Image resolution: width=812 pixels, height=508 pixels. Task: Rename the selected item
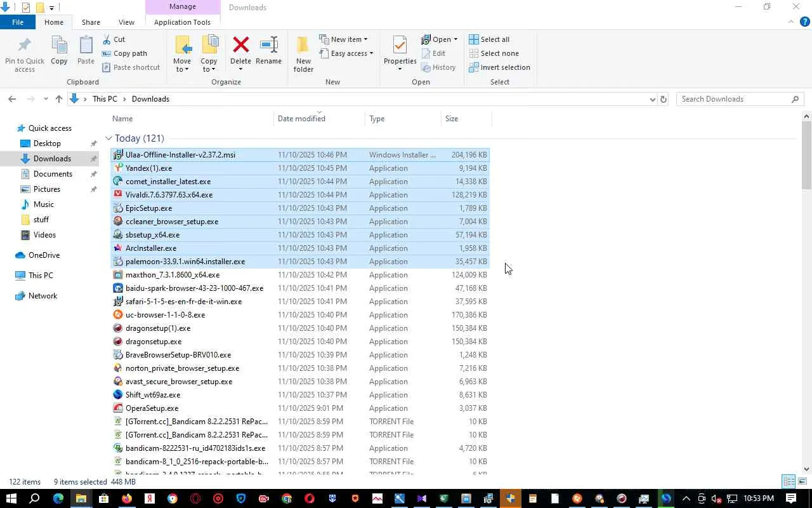[x=268, y=51]
